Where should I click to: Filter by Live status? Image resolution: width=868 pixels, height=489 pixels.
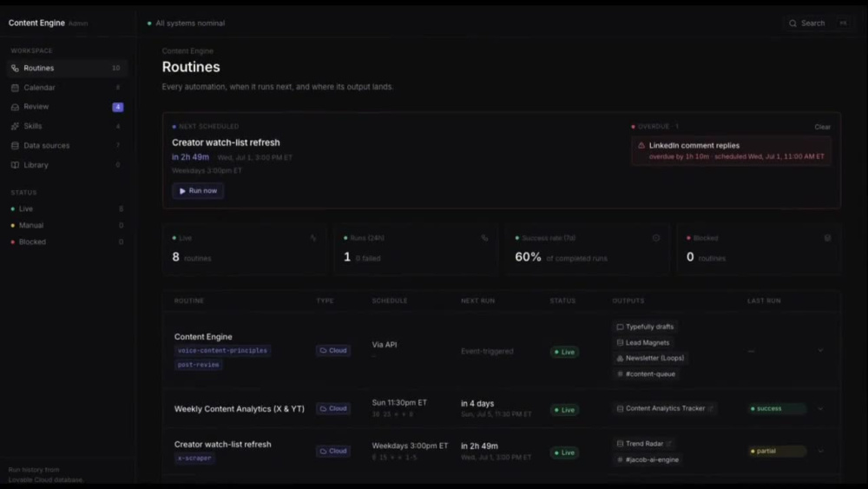point(67,208)
